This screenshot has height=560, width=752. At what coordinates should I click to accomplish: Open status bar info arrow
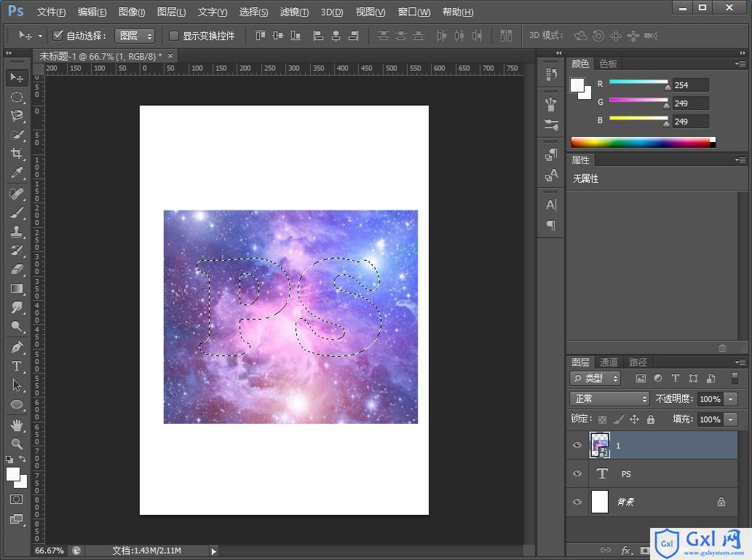(214, 551)
